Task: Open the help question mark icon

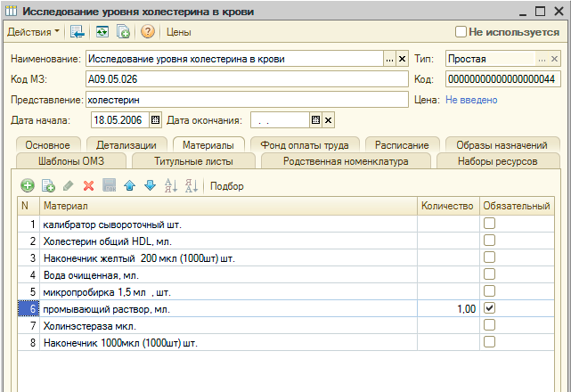Action: [x=148, y=32]
